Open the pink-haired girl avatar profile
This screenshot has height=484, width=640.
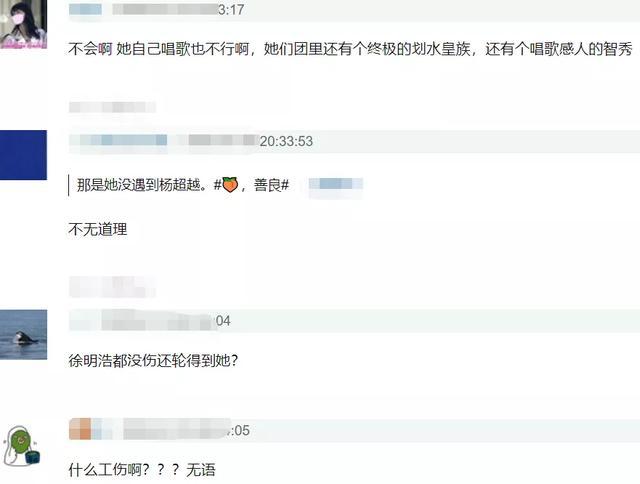(x=23, y=24)
